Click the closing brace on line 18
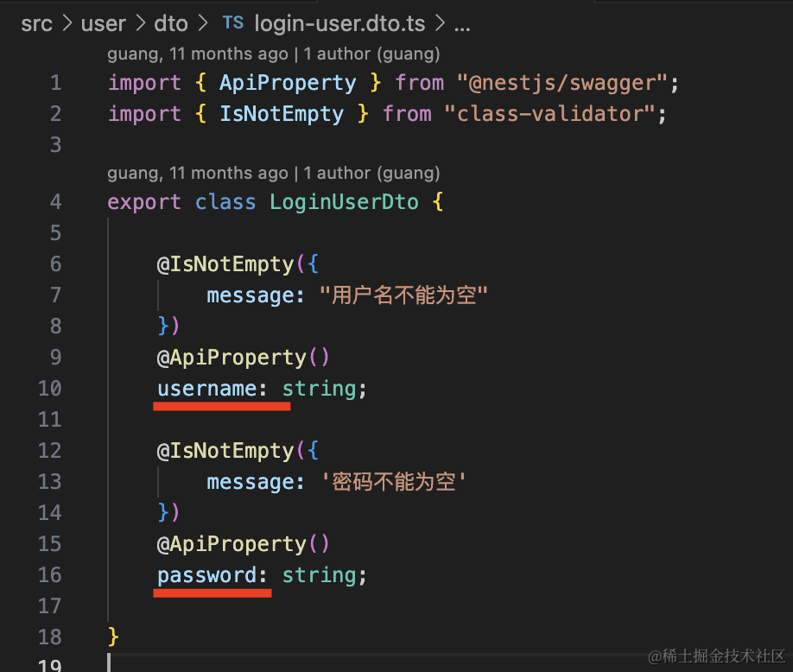Image resolution: width=793 pixels, height=672 pixels. pos(113,637)
